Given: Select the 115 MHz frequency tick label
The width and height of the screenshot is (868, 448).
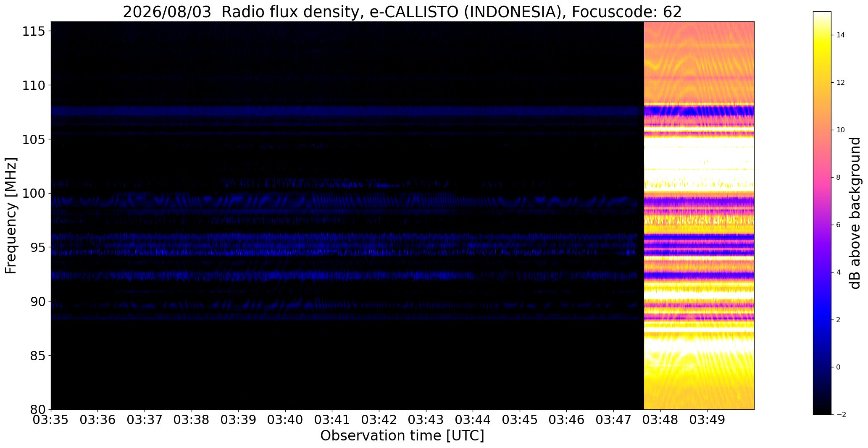Looking at the screenshot, I should [34, 31].
